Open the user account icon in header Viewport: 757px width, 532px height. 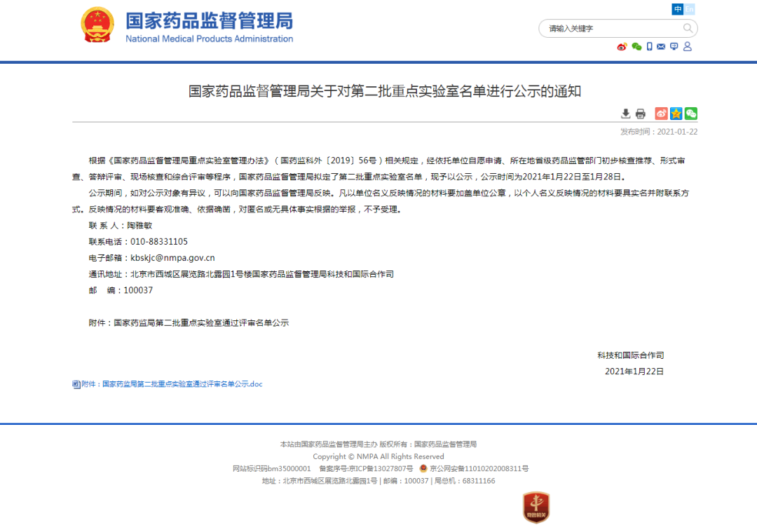point(687,47)
